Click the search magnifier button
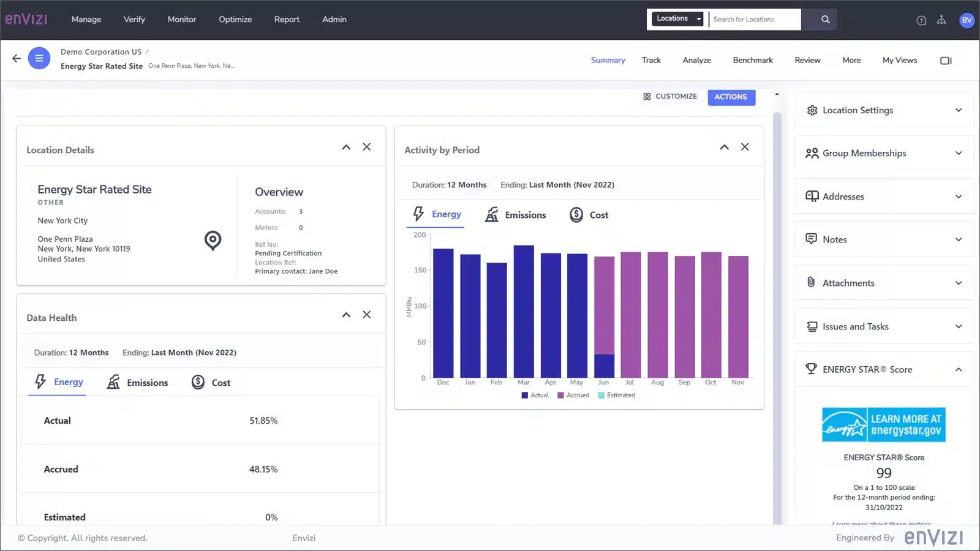The width and height of the screenshot is (980, 551). (825, 20)
